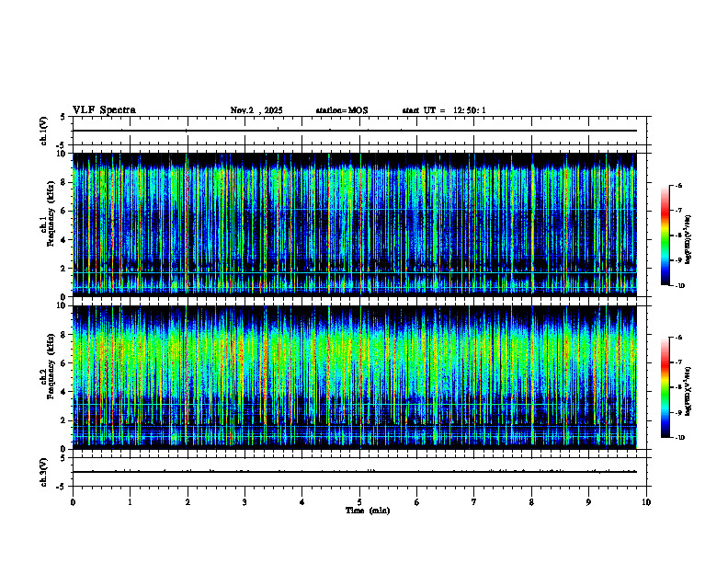The image size is (728, 563).
Task: Click the ch.1(V) waveform strip
Action: [359, 131]
